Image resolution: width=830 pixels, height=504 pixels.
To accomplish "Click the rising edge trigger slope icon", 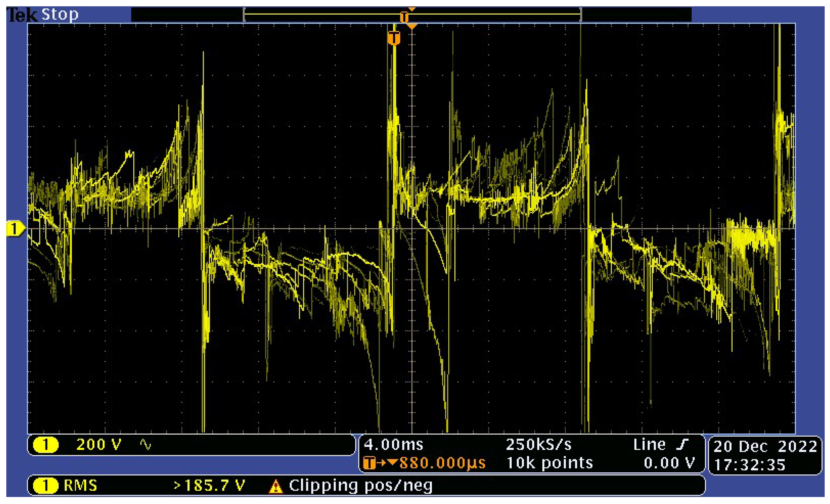I will tap(682, 444).
